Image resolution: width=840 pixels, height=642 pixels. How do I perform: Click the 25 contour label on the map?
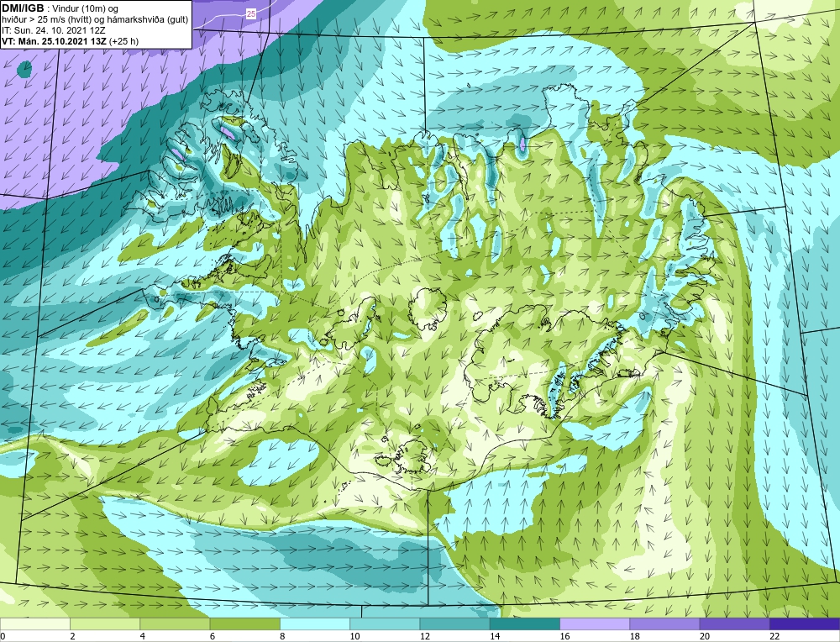coord(251,14)
